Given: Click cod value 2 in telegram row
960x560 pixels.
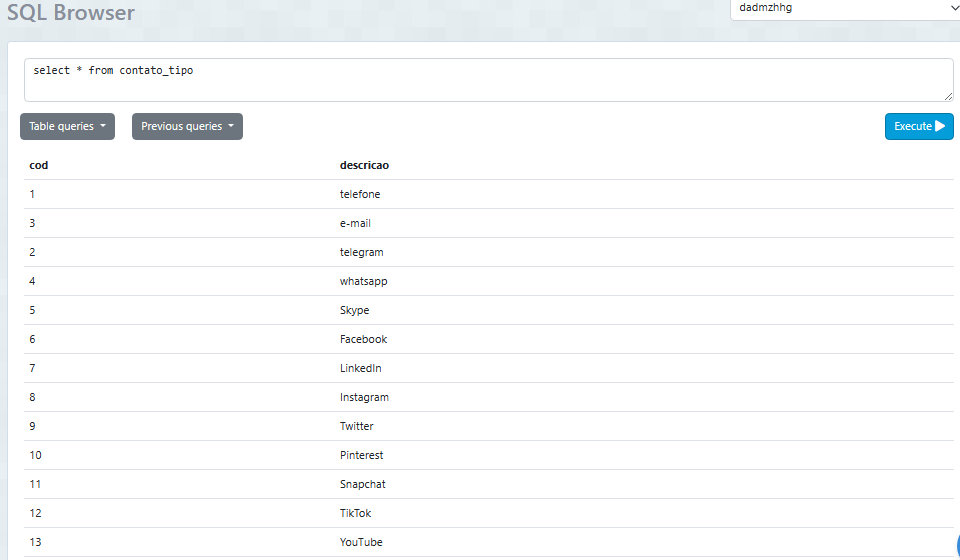Looking at the screenshot, I should [32, 252].
